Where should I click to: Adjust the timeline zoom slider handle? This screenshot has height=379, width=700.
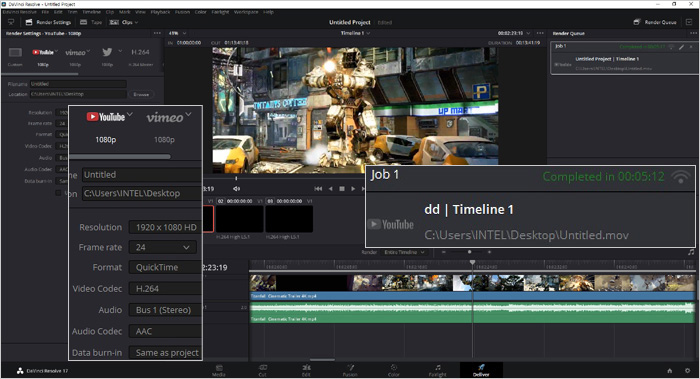click(469, 252)
